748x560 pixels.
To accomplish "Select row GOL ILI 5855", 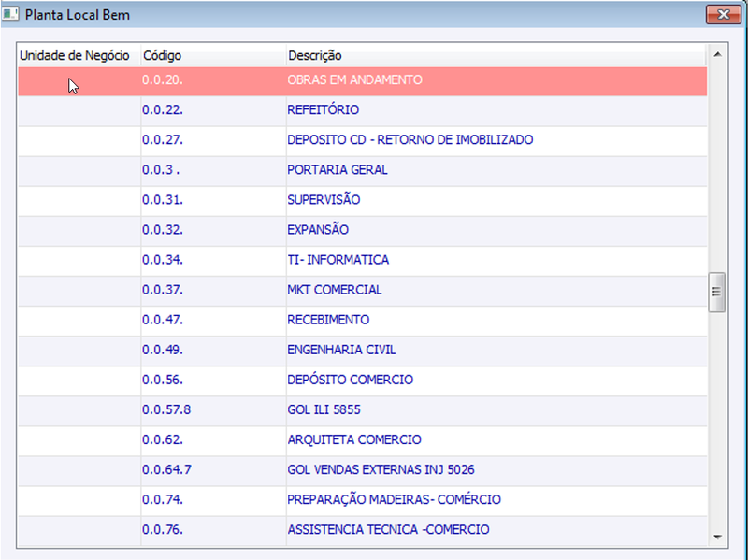I will tap(363, 410).
